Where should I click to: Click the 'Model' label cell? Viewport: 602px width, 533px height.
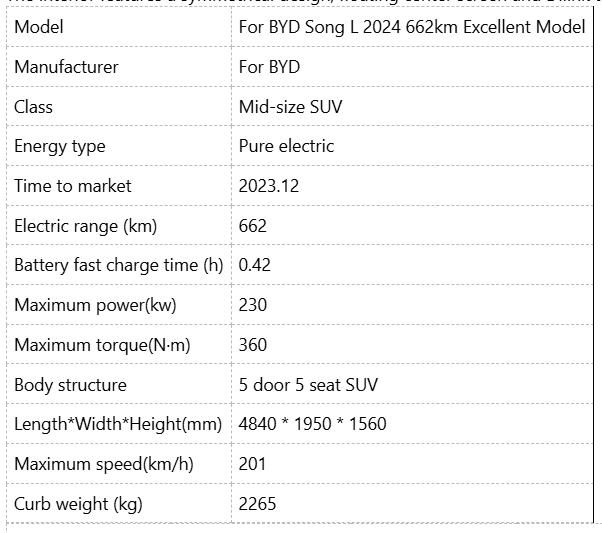[39, 27]
